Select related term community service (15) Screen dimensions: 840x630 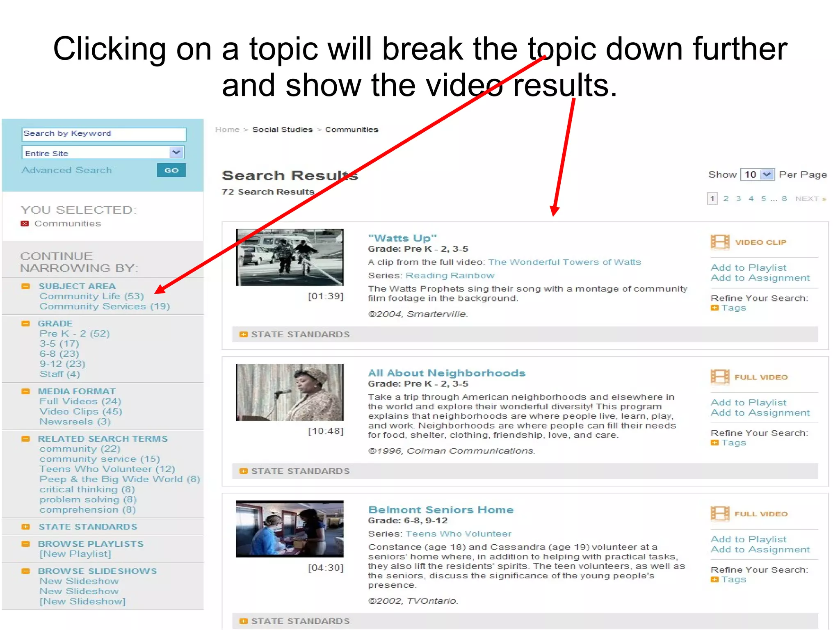click(100, 459)
